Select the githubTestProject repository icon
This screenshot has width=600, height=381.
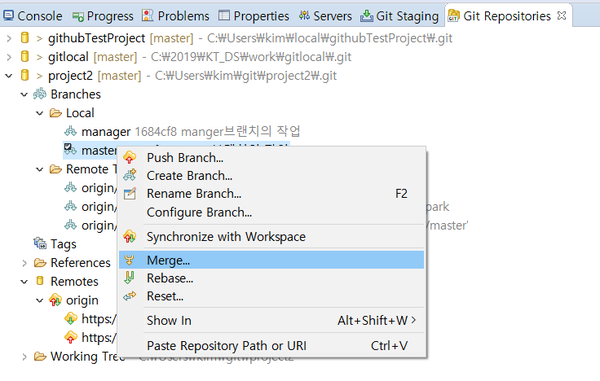pyautogui.click(x=25, y=37)
